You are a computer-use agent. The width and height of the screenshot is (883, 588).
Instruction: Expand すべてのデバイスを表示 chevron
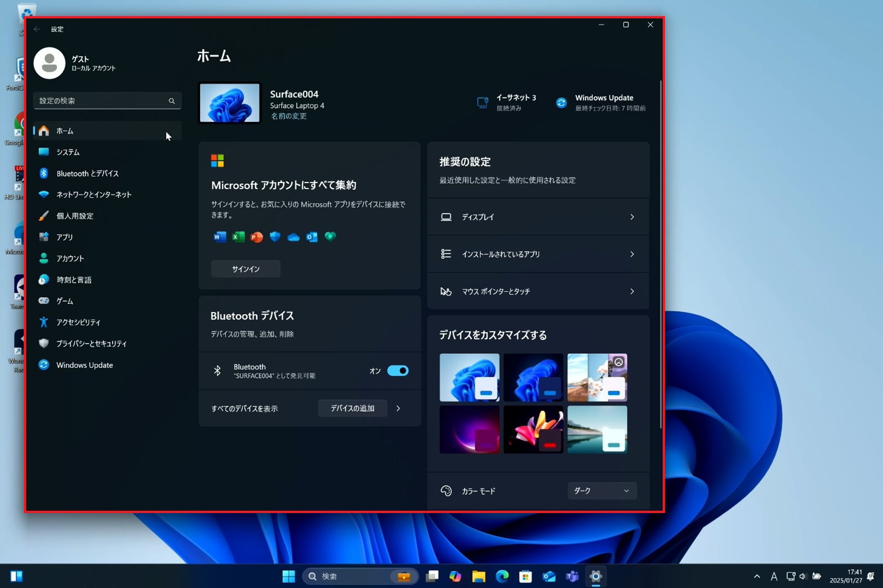click(x=398, y=408)
